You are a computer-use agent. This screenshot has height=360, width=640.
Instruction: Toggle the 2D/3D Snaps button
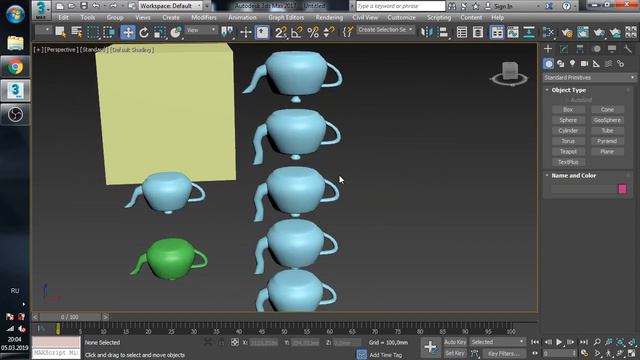[x=280, y=32]
